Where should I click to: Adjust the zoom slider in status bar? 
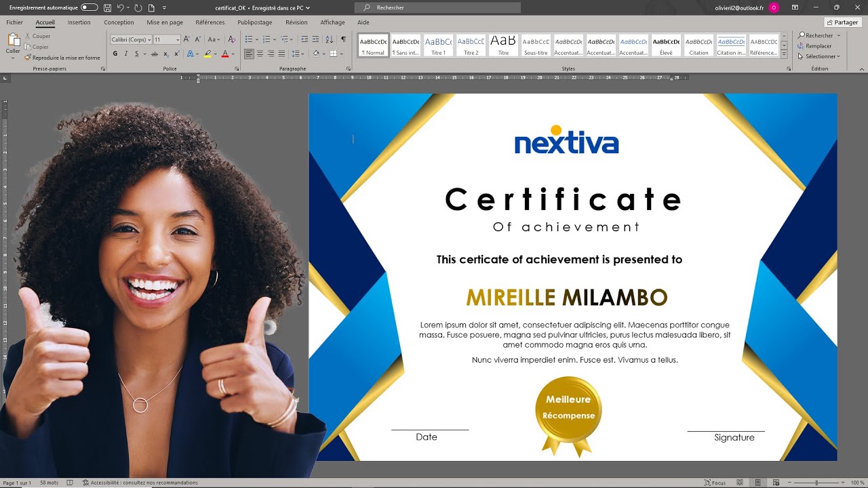point(816,483)
